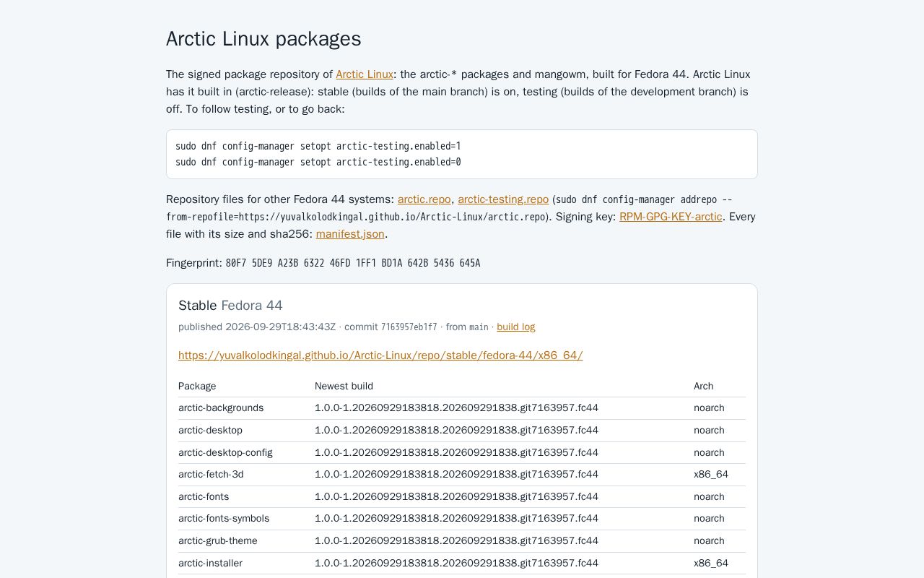
Task: Click the published timestamp 2026-09-29T18:43:43Z
Action: [281, 327]
